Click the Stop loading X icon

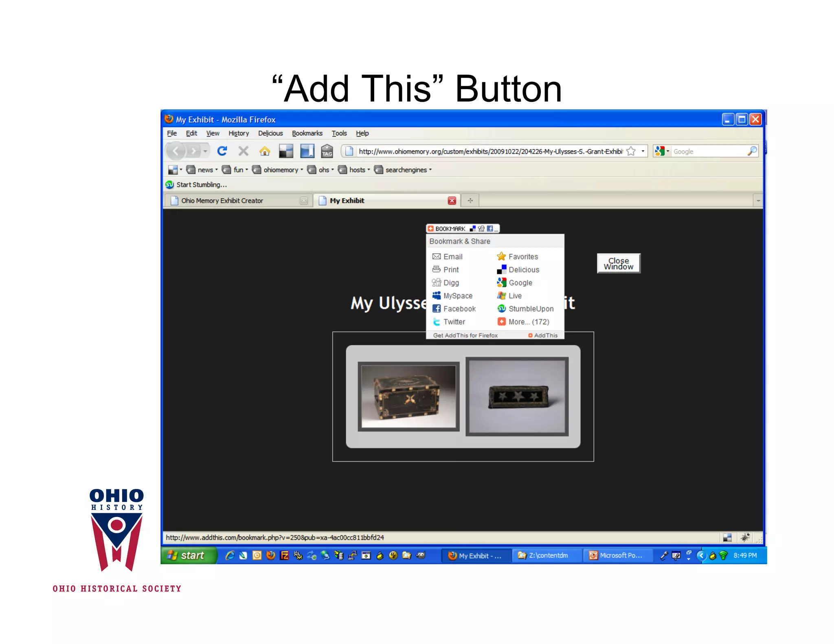244,151
